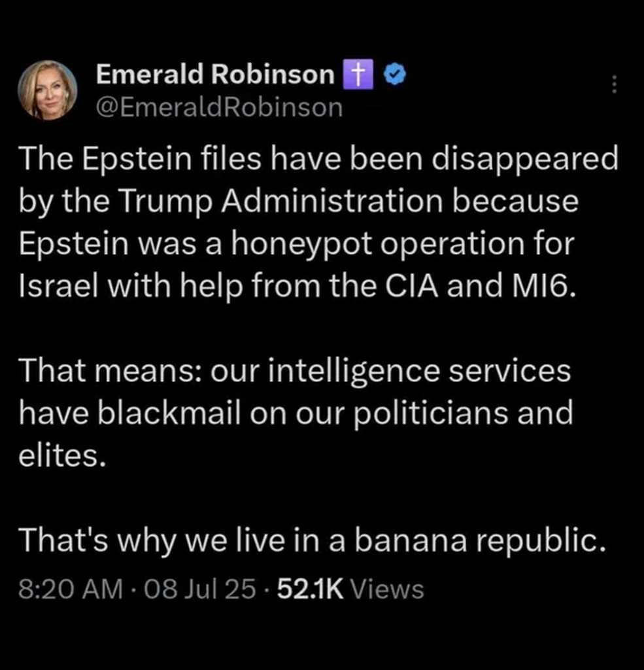Click the Views label beside the count
The height and width of the screenshot is (670, 644).
tap(387, 590)
